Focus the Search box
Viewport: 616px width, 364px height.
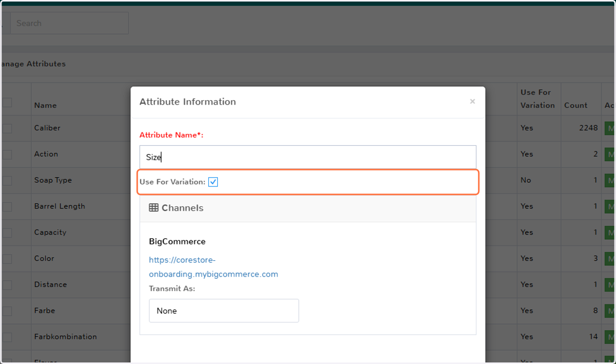tap(69, 23)
